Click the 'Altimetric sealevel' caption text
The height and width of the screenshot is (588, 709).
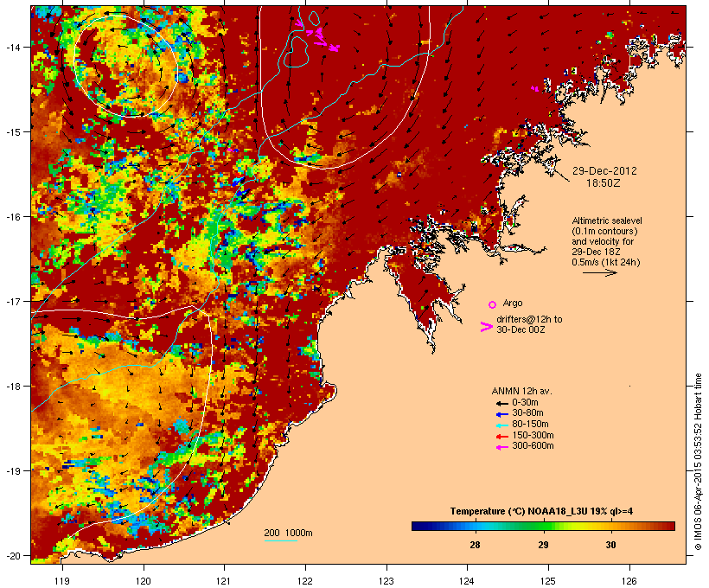click(x=607, y=220)
